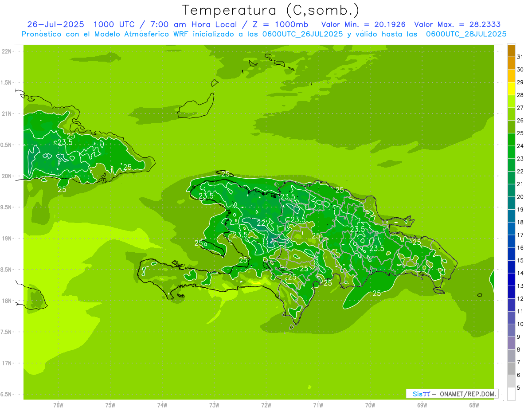Click the "75W" longitude label
This screenshot has height=411, width=532.
(x=110, y=405)
